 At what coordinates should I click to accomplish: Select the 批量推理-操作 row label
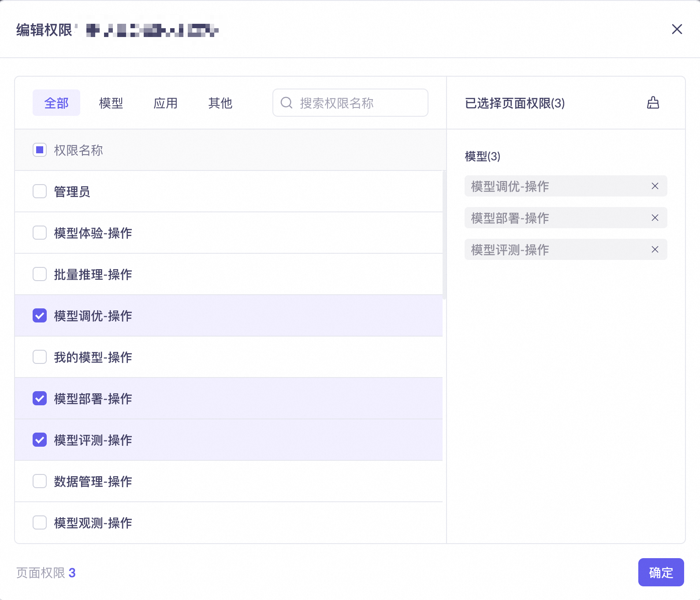coord(93,274)
